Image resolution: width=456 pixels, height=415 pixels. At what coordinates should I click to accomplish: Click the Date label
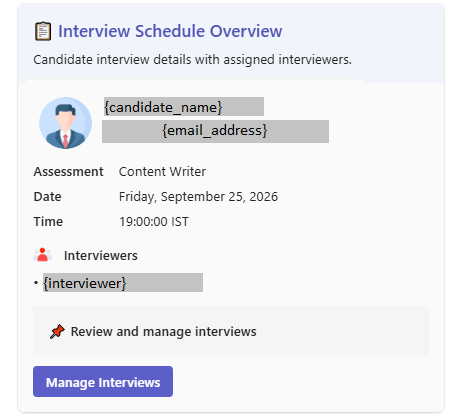point(47,197)
